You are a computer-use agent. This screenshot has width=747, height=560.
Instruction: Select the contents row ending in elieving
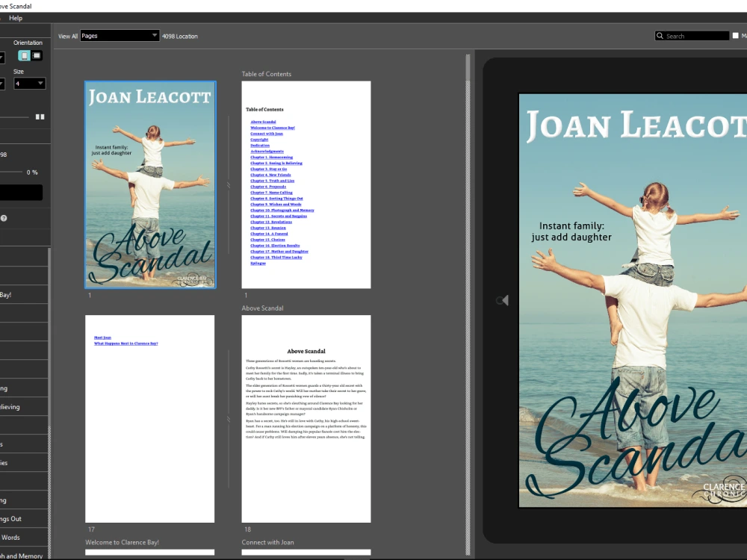[24, 407]
